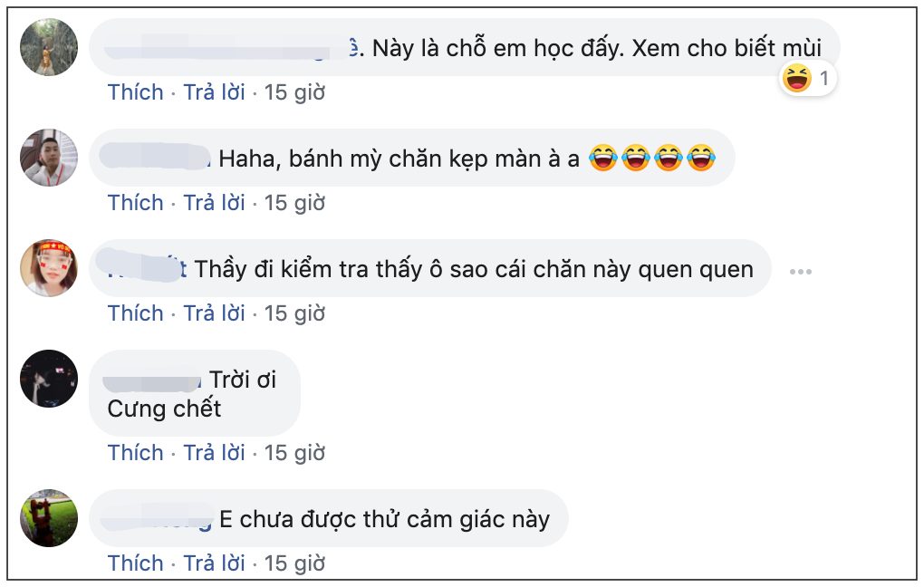The image size is (924, 587).
Task: Click '15 giờ' timestamp under last comment
Action: click(x=294, y=563)
